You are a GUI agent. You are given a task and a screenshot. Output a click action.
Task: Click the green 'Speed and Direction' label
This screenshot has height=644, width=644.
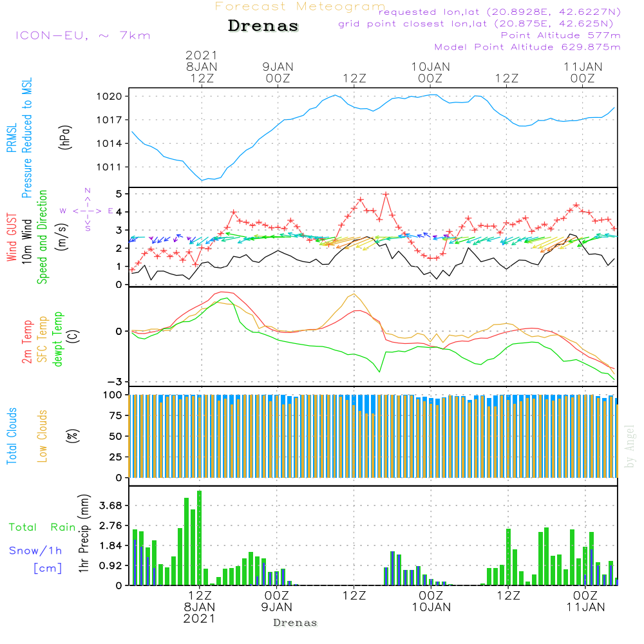pyautogui.click(x=42, y=237)
